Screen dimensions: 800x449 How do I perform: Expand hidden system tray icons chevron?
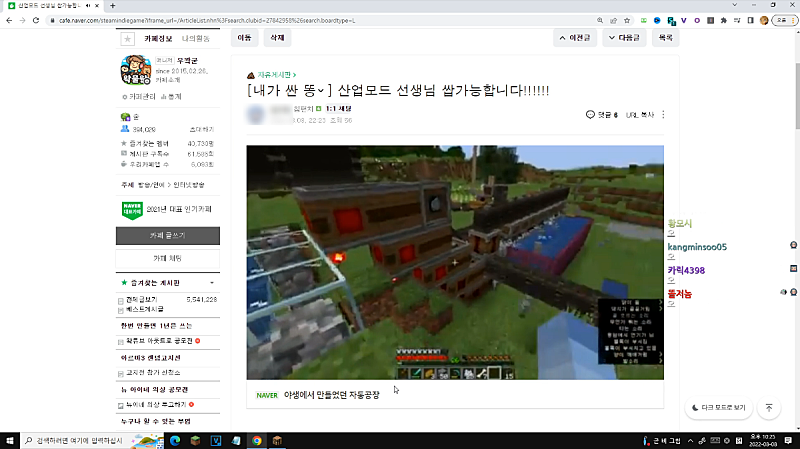690,441
